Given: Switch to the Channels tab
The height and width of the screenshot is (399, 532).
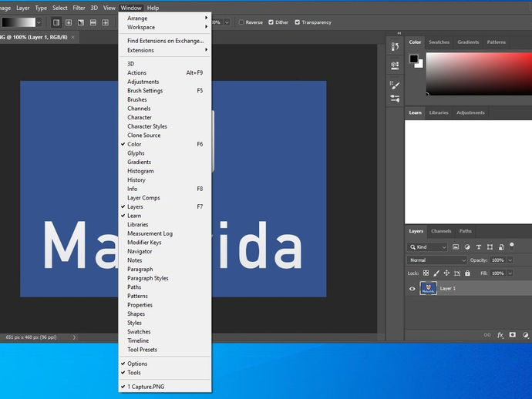Looking at the screenshot, I should [441, 231].
